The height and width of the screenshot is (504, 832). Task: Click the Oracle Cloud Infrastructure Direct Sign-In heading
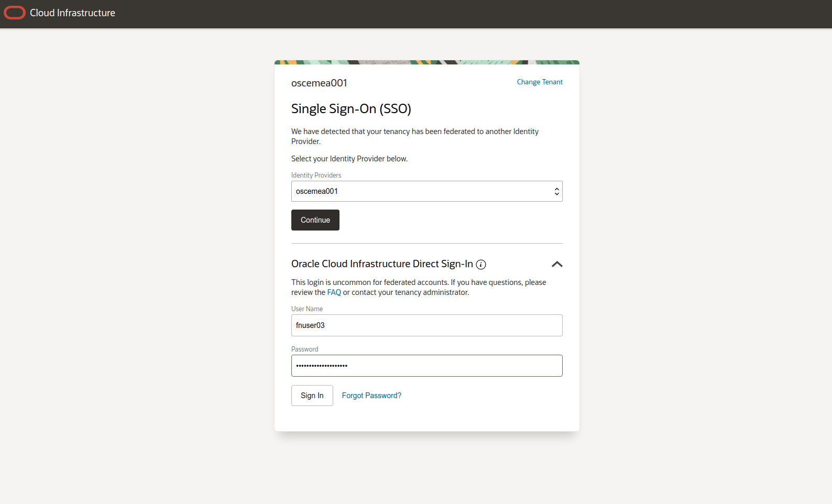382,264
